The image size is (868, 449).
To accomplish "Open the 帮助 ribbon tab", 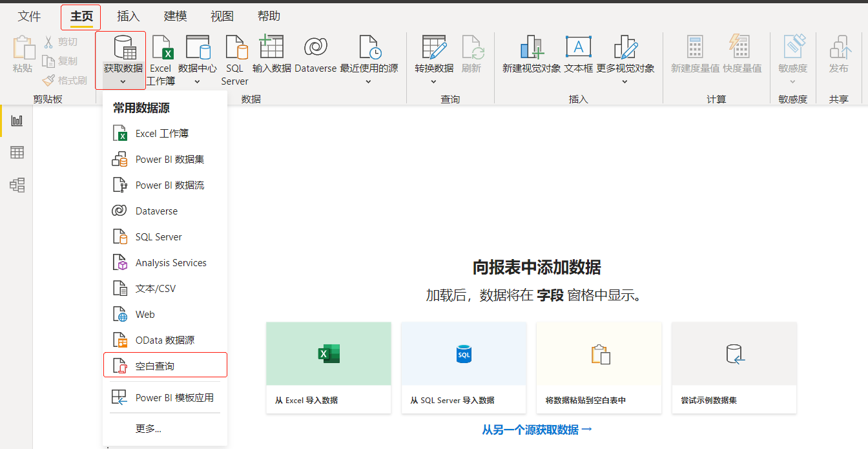I will [269, 17].
